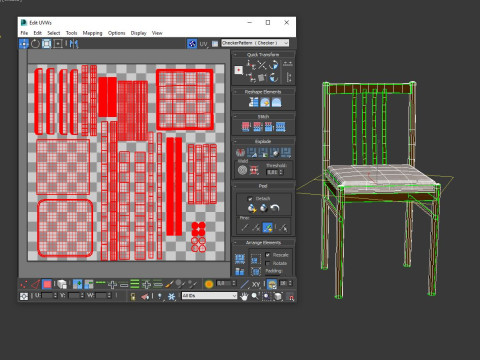
Task: Click the Pack Normalize icon
Action: [256, 271]
